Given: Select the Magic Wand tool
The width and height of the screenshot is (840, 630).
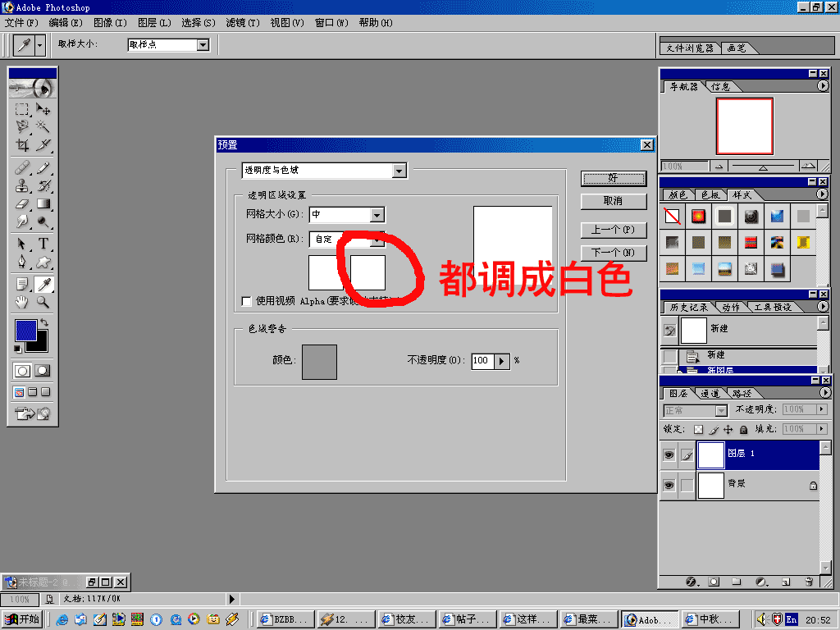Looking at the screenshot, I should [x=43, y=126].
